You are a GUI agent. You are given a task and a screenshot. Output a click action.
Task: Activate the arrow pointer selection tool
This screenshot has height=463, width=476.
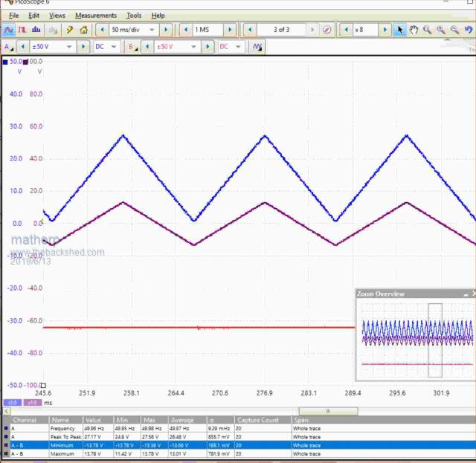pyautogui.click(x=400, y=30)
